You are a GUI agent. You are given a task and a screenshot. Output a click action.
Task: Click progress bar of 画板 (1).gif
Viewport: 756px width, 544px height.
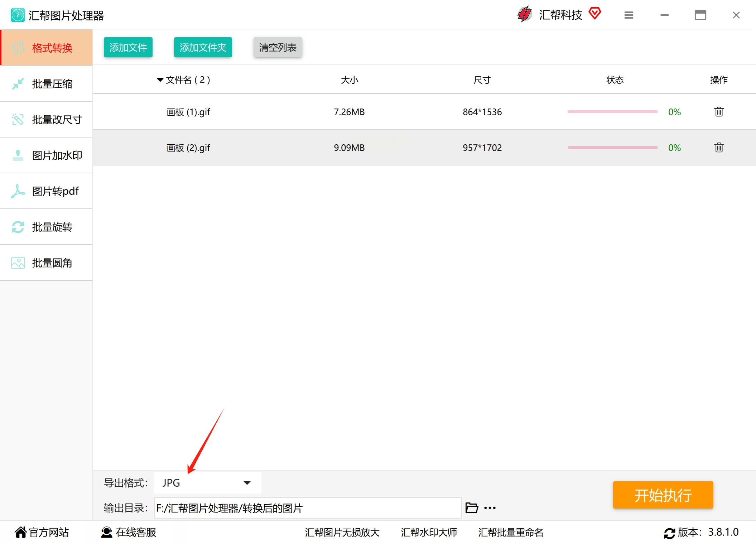[612, 112]
